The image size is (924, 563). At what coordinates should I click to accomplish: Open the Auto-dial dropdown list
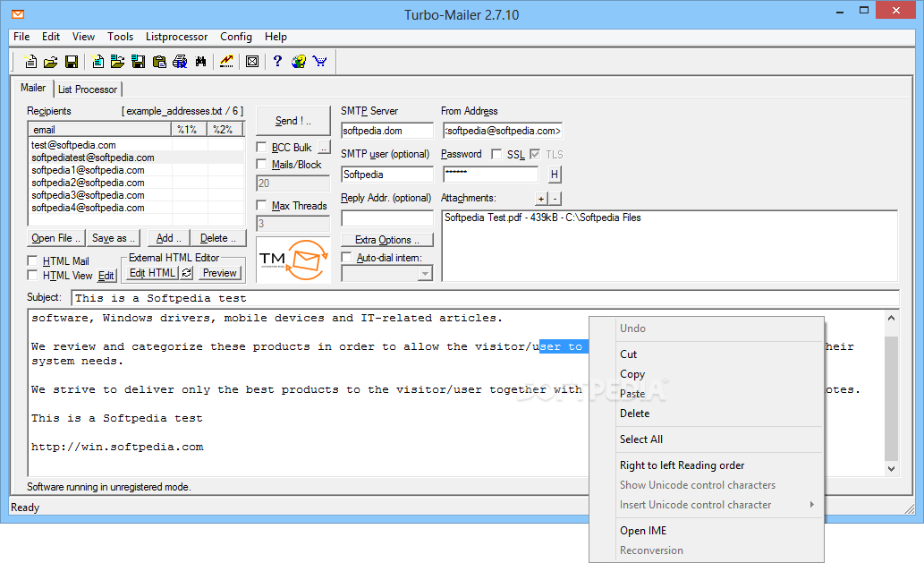tap(425, 274)
